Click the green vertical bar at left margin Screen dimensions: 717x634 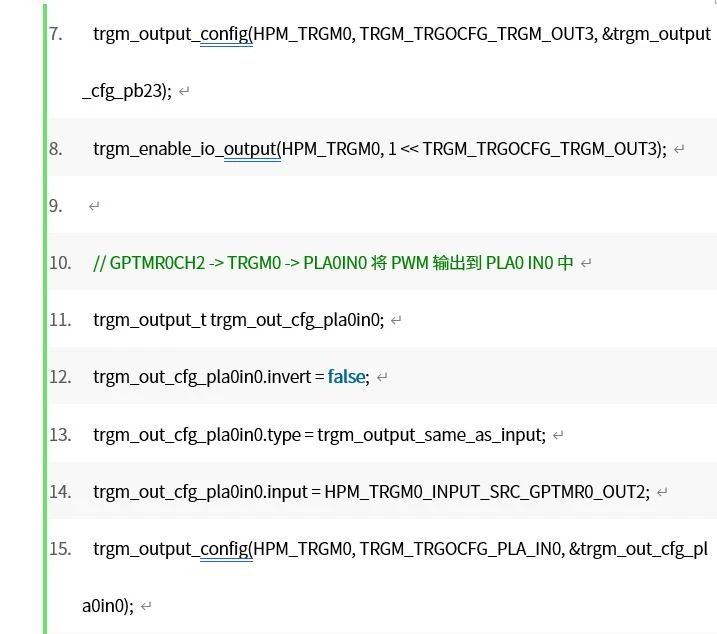45,319
